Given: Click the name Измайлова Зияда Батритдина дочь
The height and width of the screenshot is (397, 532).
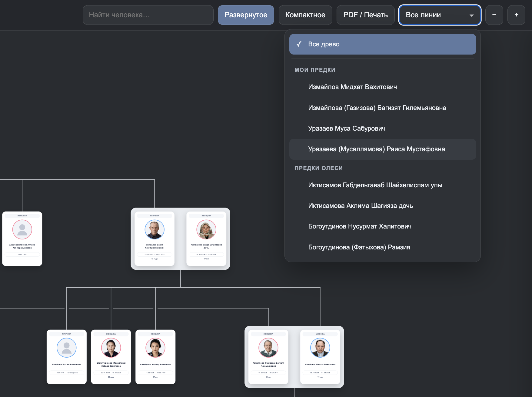Looking at the screenshot, I should pos(206,246).
